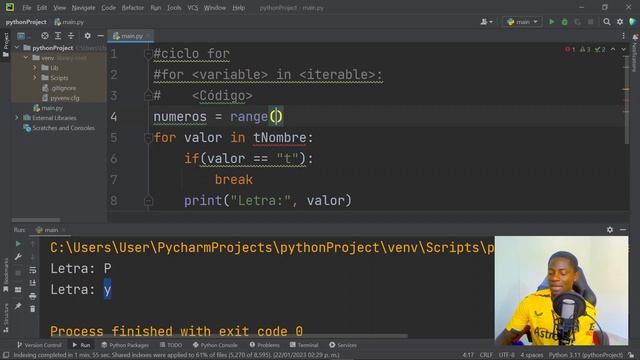Clear console output with trash icon
640x360 pixels.
pyautogui.click(x=33, y=309)
